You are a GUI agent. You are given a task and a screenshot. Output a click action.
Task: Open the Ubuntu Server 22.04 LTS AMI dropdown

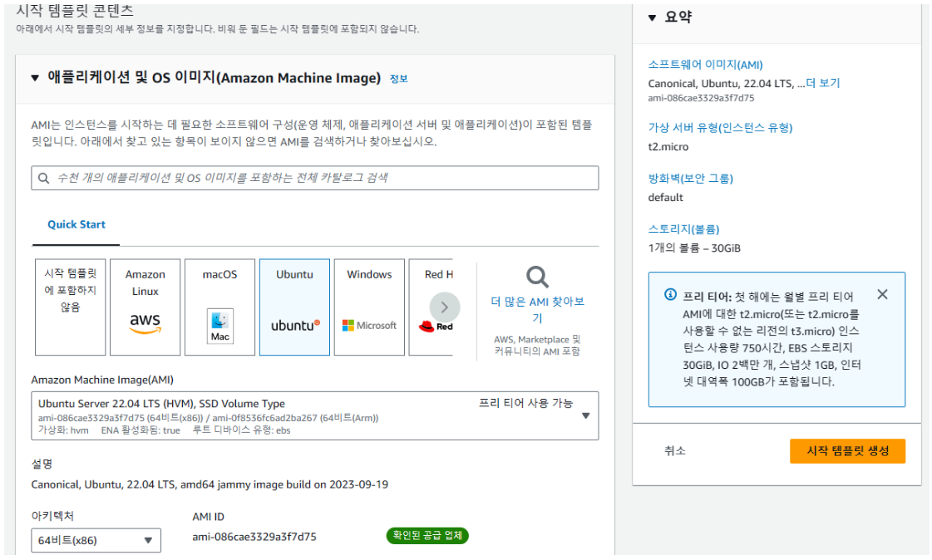point(315,415)
